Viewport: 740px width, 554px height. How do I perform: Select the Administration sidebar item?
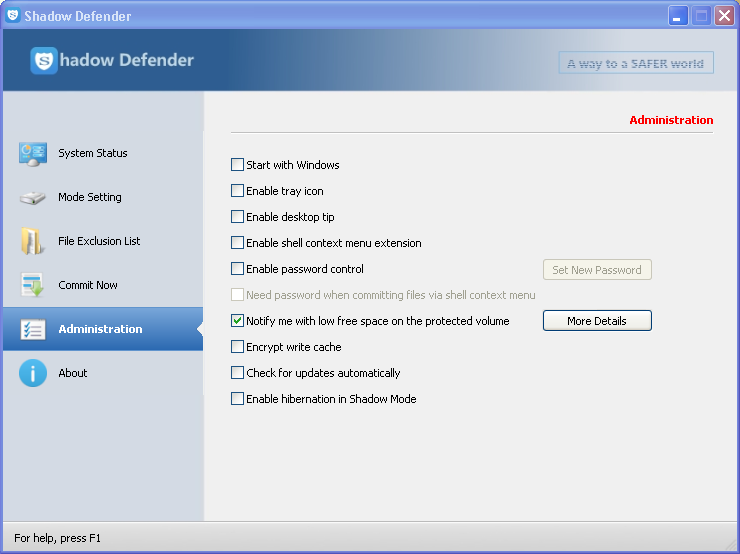point(103,329)
